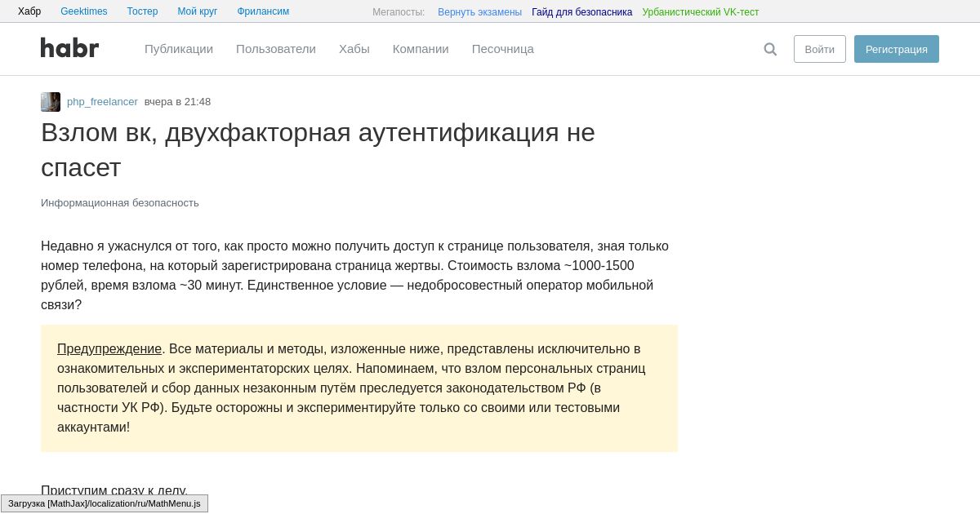Open php_freelancer's avatar image

[x=51, y=102]
